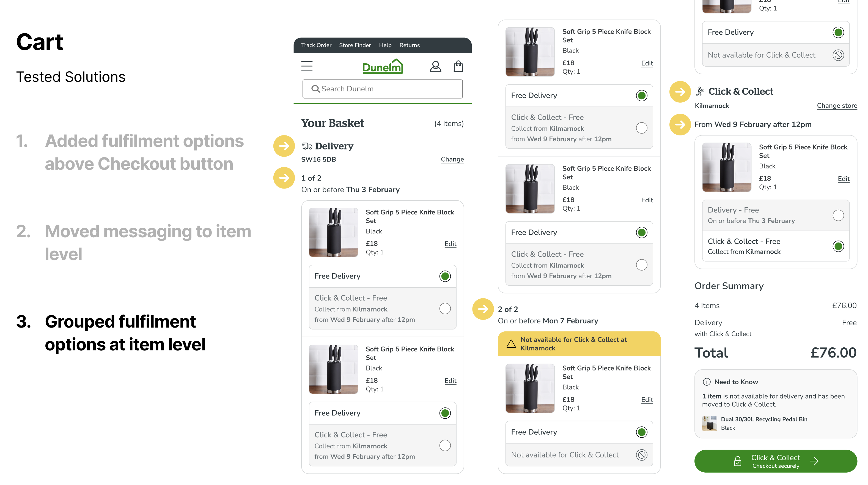
Task: Click the Need to Know info icon
Action: pyautogui.click(x=707, y=382)
